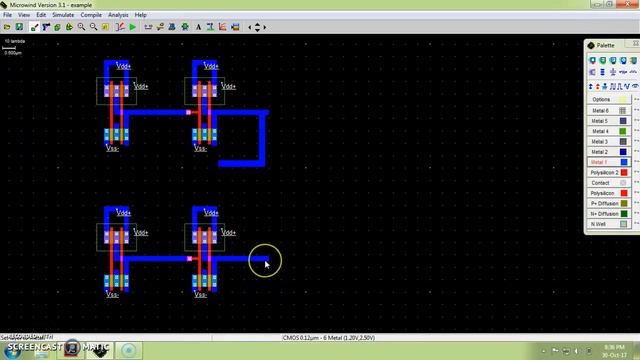Viewport: 640px width, 360px height.
Task: Open the Help menu
Action: 140,15
